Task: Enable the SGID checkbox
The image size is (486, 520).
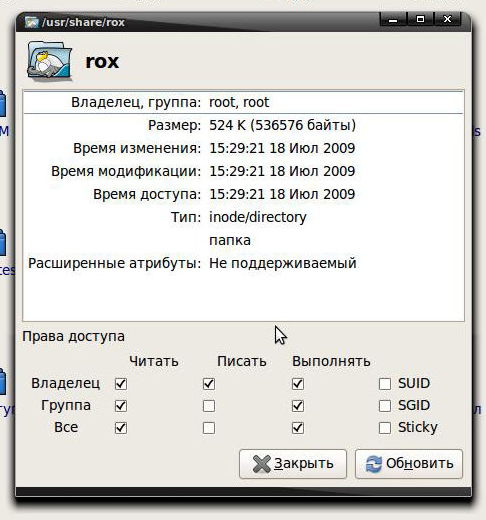Action: 385,406
